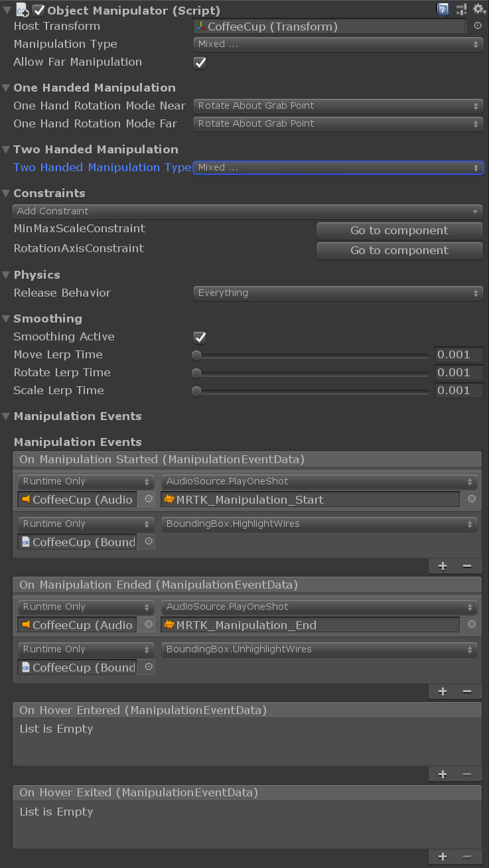Open the Manipulation Type dropdown
Image resolution: width=489 pixels, height=868 pixels.
[338, 44]
